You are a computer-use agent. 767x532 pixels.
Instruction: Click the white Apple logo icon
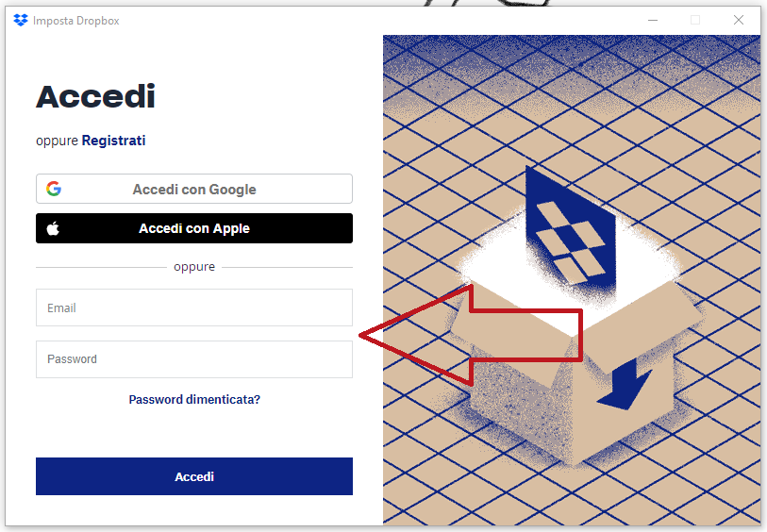click(54, 228)
